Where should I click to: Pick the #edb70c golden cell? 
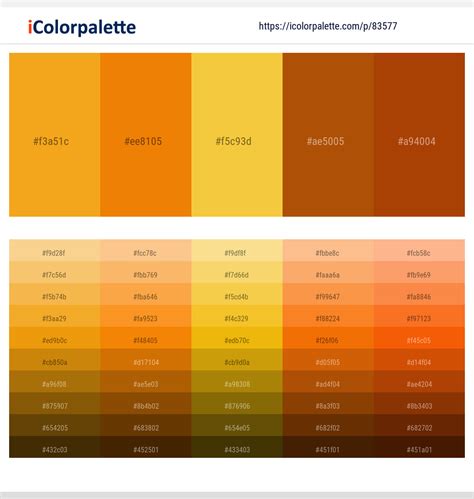tap(237, 338)
